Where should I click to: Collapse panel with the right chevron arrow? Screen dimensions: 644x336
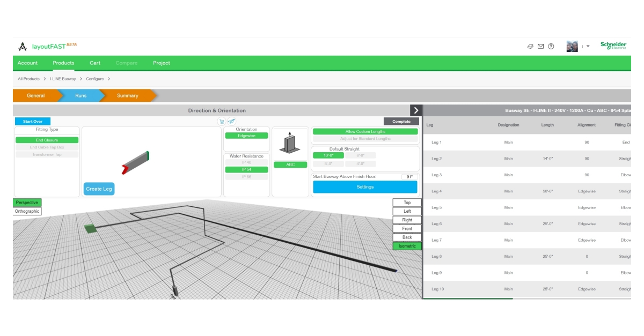tap(415, 110)
